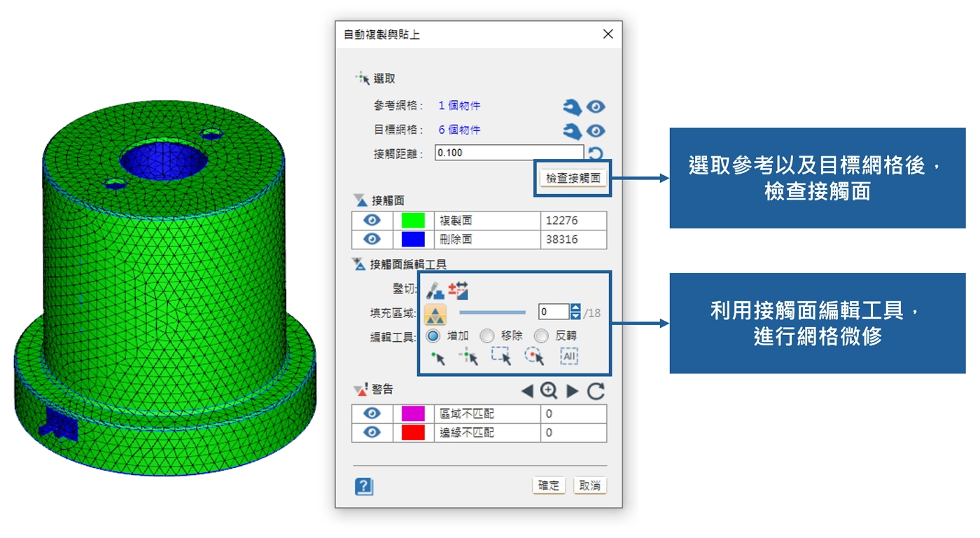
Task: Click the target mesh (目標網格) pick icon
Action: 572,131
